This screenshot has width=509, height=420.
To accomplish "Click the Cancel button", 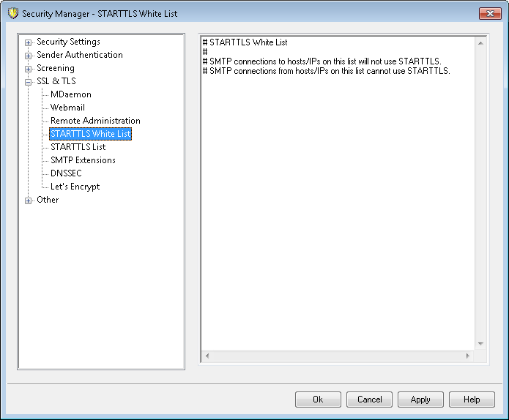I will point(369,400).
